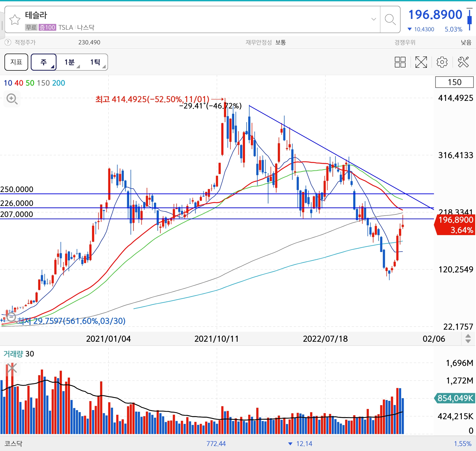Click the 10.4300 price change value

[424, 29]
